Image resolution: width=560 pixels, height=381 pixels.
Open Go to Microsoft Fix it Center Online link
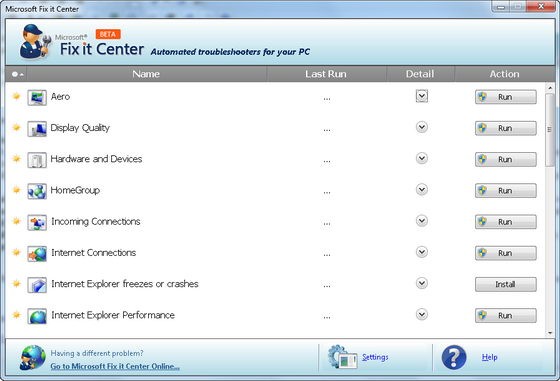[115, 366]
